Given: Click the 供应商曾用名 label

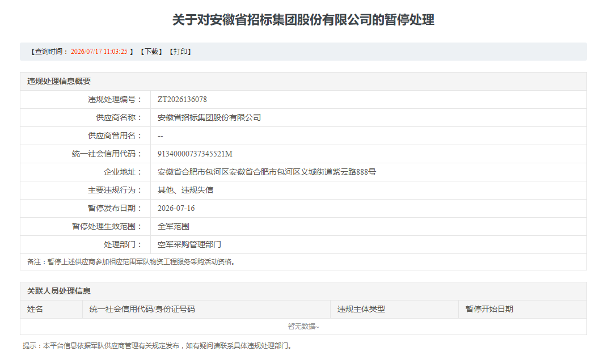Looking at the screenshot, I should (115, 136).
